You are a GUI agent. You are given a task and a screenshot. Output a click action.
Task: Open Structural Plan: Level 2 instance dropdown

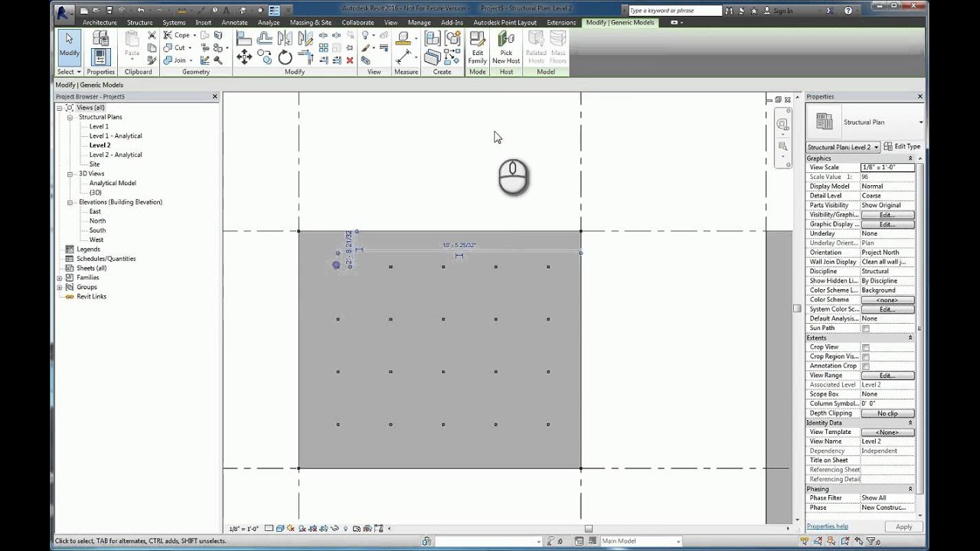[x=843, y=147]
